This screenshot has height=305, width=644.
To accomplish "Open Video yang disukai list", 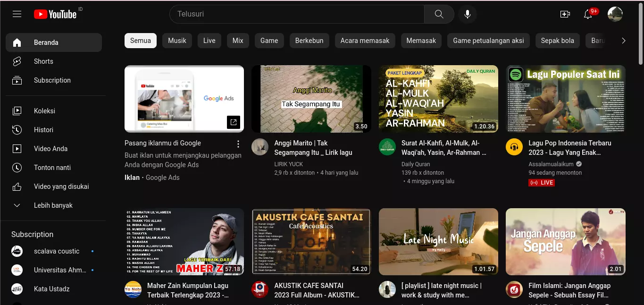I will click(x=61, y=186).
